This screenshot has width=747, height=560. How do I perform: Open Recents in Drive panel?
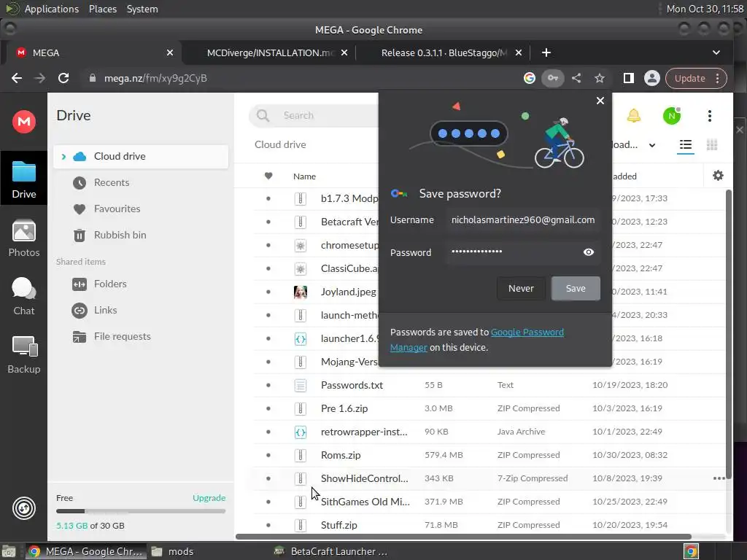(112, 182)
